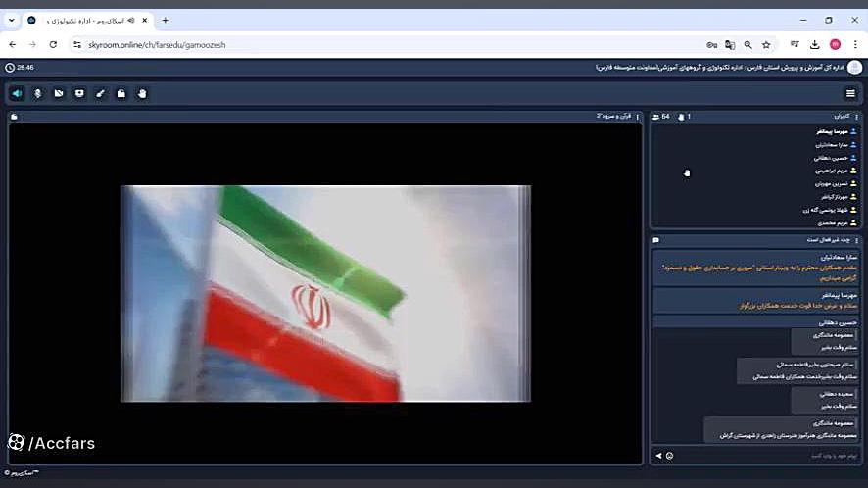The height and width of the screenshot is (488, 868).
Task: Click سارا سعادتیان's orange chat message
Action: (759, 273)
